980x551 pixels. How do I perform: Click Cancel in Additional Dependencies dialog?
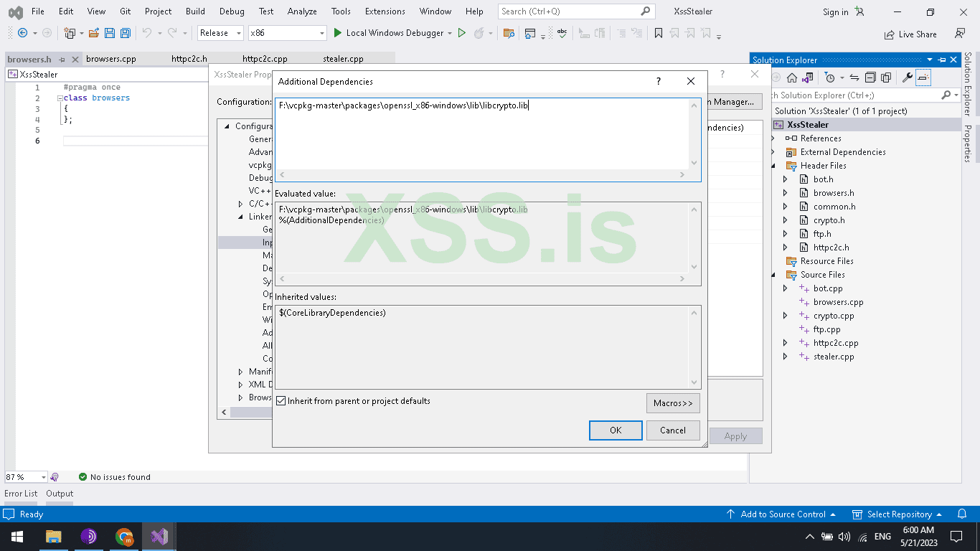click(x=673, y=430)
